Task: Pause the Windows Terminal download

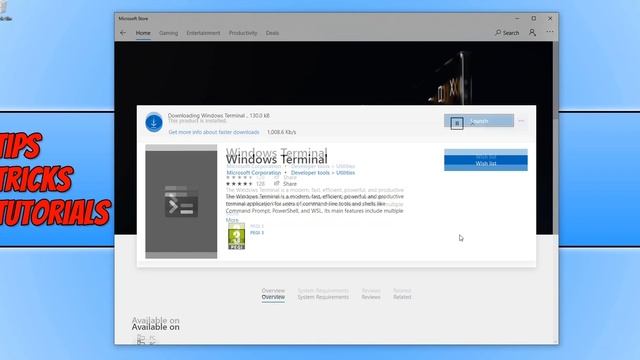Action: 457,123
